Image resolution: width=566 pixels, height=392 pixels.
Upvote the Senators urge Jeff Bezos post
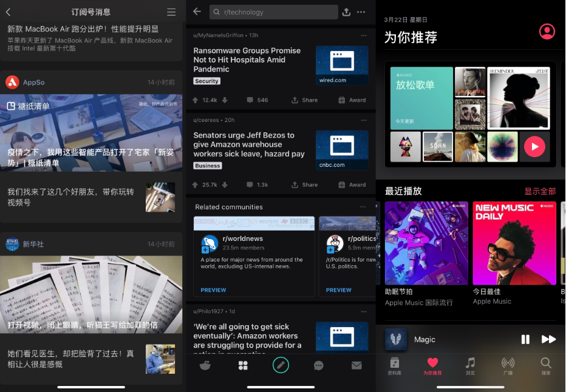click(x=196, y=184)
